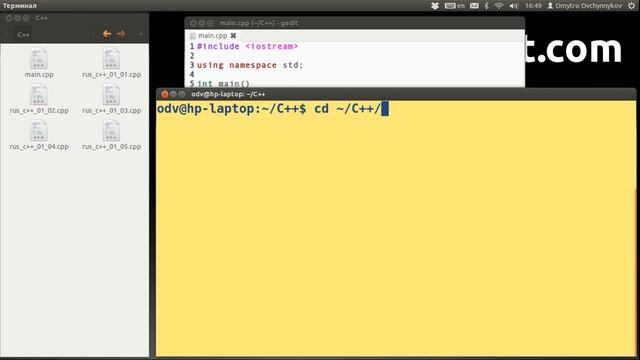The height and width of the screenshot is (360, 640).
Task: Open main.cpp file icon in file manager
Action: (x=39, y=59)
